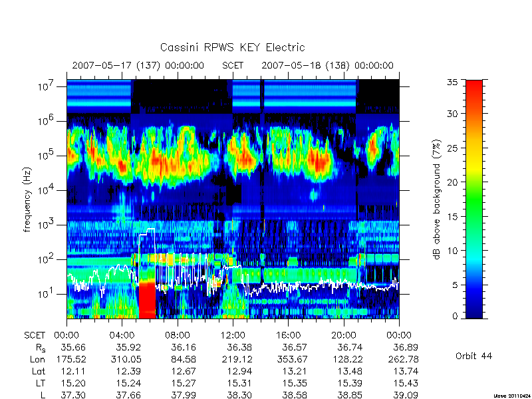Click the 20:00 time tick label
Image resolution: width=532 pixels, height=399 pixels.
click(343, 336)
